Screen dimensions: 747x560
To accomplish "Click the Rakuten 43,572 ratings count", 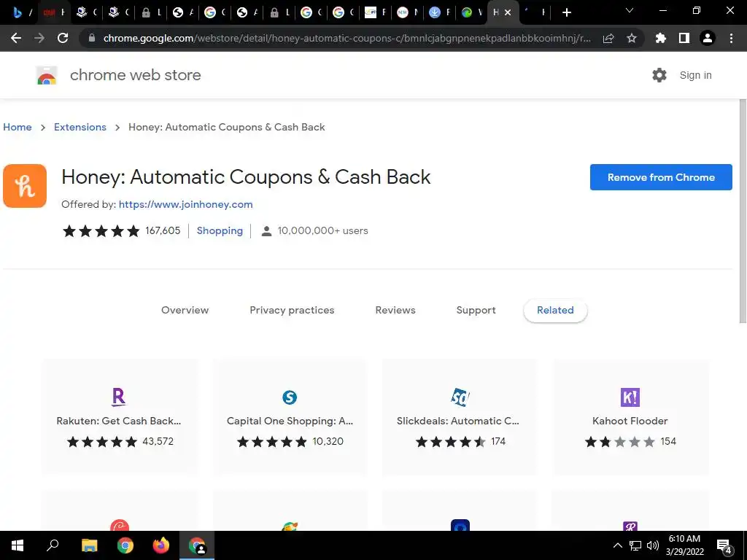I will click(x=158, y=441).
